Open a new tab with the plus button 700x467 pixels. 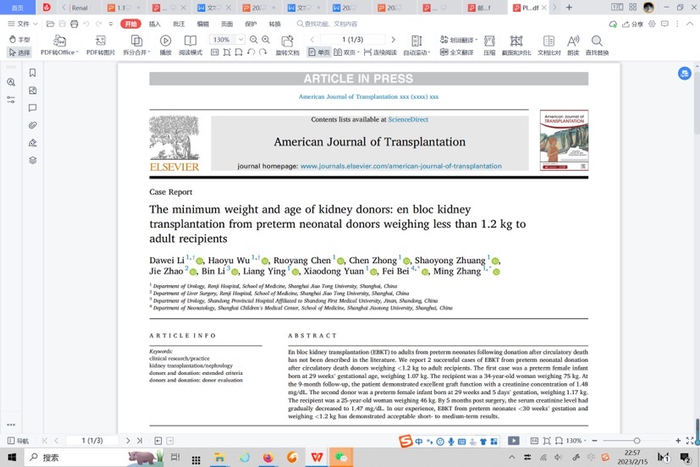pyautogui.click(x=569, y=7)
